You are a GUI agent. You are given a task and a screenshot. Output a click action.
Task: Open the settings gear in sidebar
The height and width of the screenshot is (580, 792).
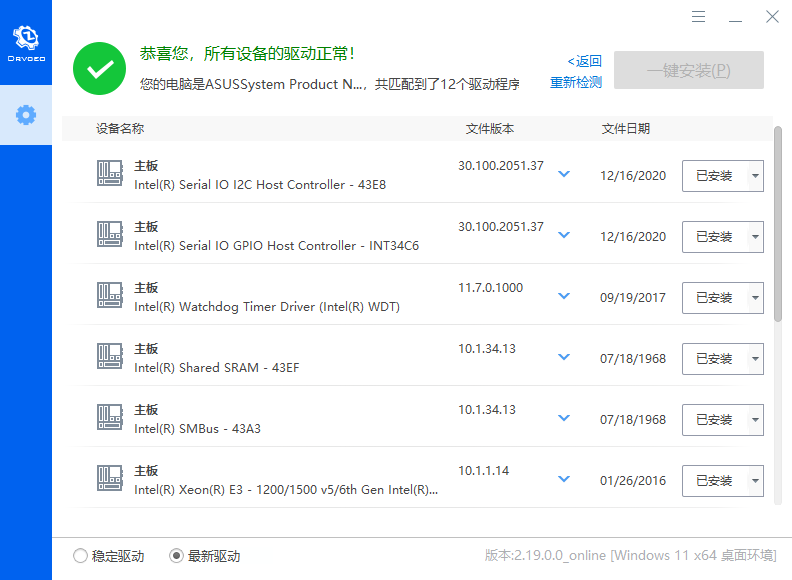26,115
